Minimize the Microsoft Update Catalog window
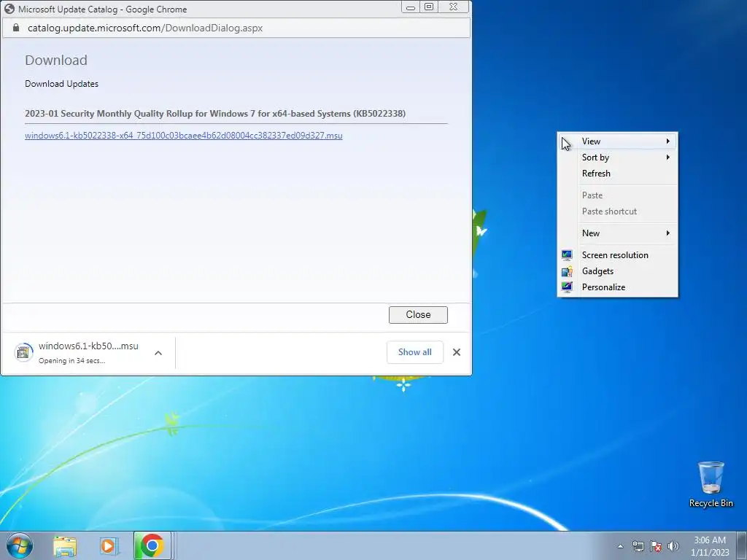747x560 pixels. (x=410, y=7)
